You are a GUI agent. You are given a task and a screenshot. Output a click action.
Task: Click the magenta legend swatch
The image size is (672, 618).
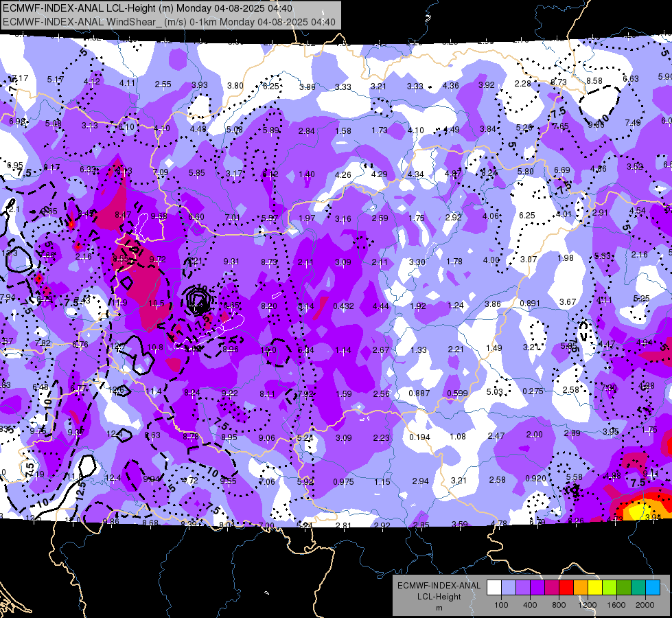point(552,588)
